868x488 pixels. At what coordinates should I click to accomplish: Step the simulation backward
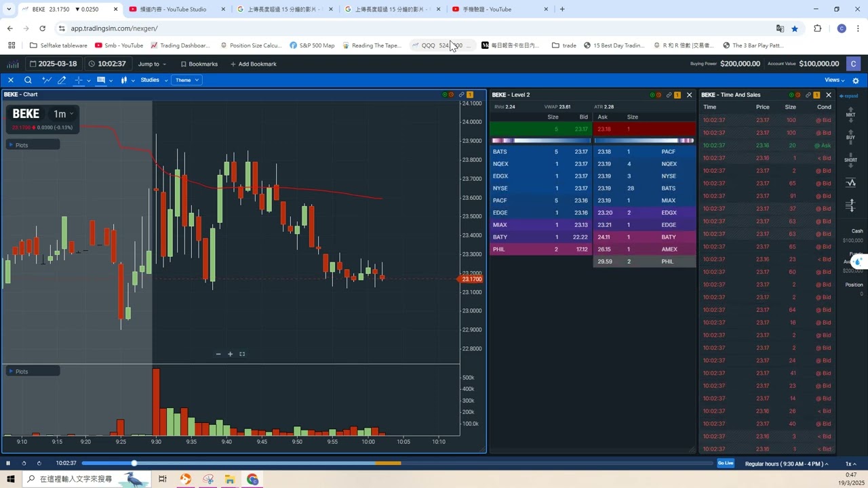[x=24, y=463]
